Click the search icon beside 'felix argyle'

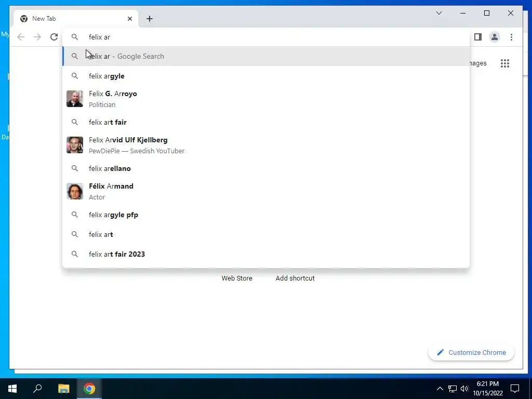(75, 76)
